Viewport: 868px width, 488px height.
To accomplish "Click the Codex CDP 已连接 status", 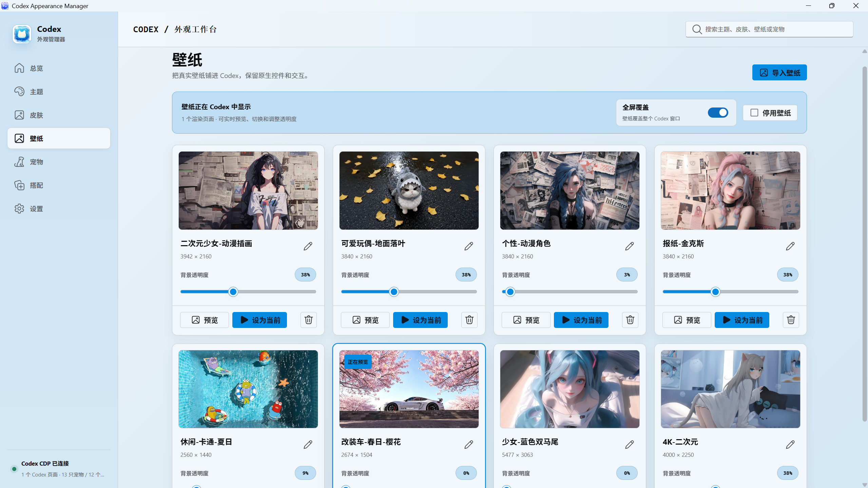I will click(45, 463).
